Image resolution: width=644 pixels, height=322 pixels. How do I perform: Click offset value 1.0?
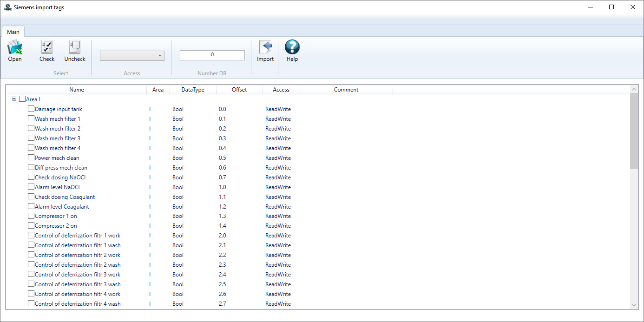[223, 187]
